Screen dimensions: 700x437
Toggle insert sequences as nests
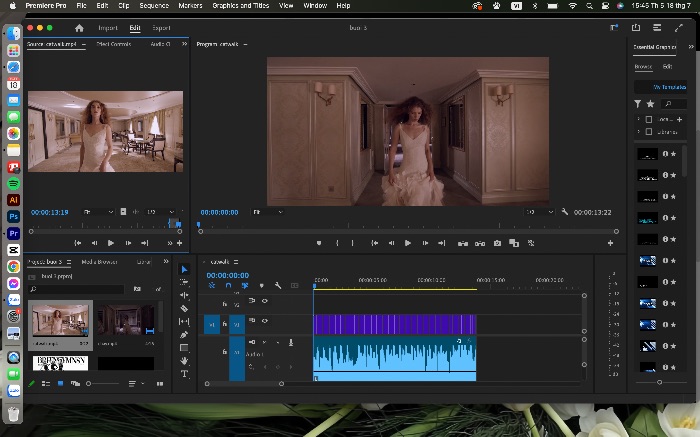click(x=212, y=285)
